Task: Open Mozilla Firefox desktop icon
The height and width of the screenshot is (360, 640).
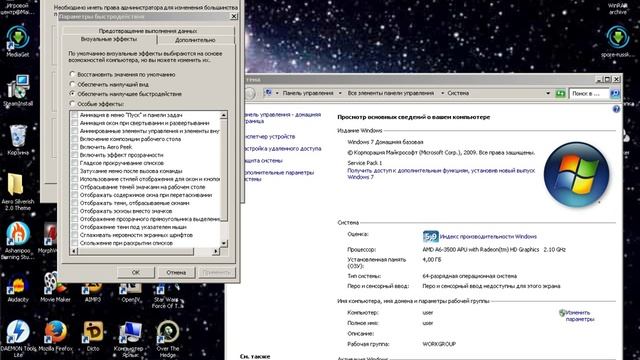Action: click(x=55, y=337)
